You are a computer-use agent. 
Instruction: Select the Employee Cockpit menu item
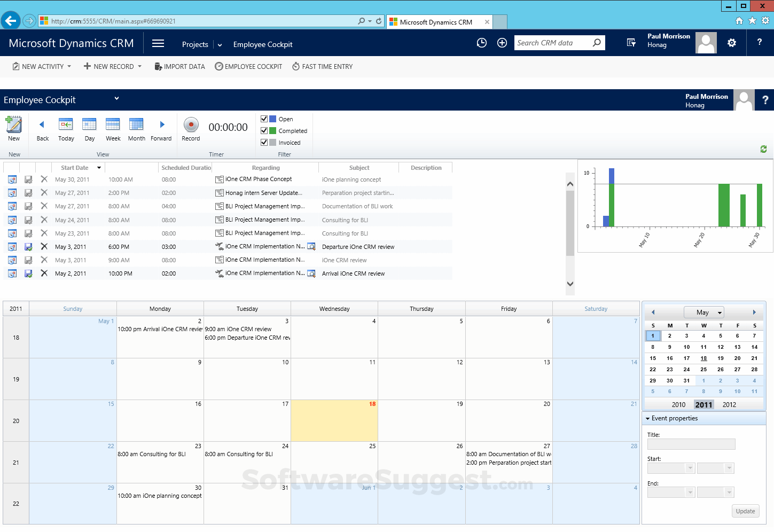pyautogui.click(x=248, y=66)
